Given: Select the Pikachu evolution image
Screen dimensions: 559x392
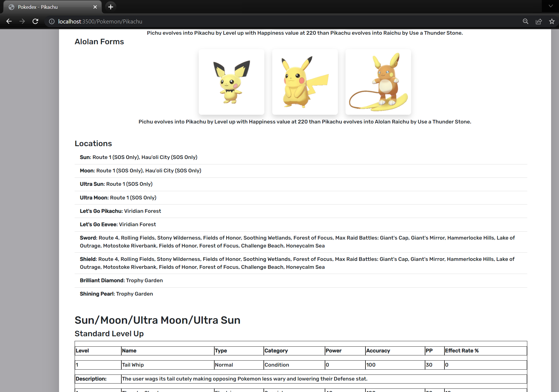Looking at the screenshot, I should point(305,82).
